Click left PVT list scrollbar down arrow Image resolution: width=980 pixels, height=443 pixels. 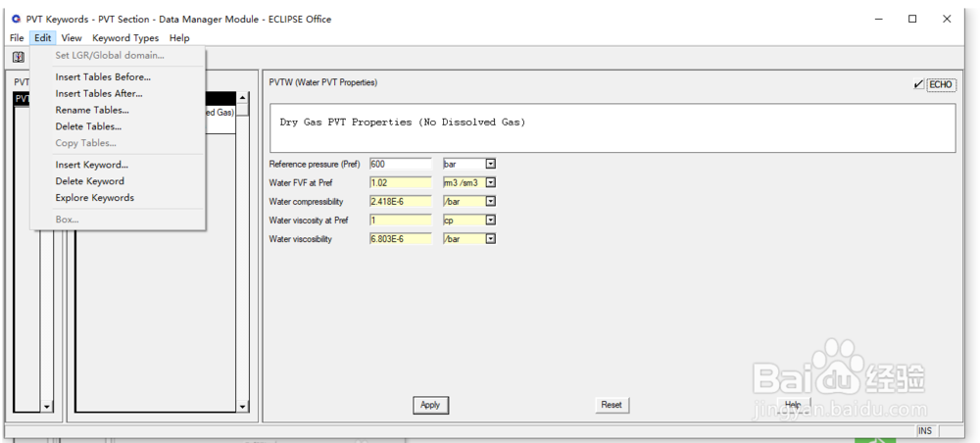point(47,407)
